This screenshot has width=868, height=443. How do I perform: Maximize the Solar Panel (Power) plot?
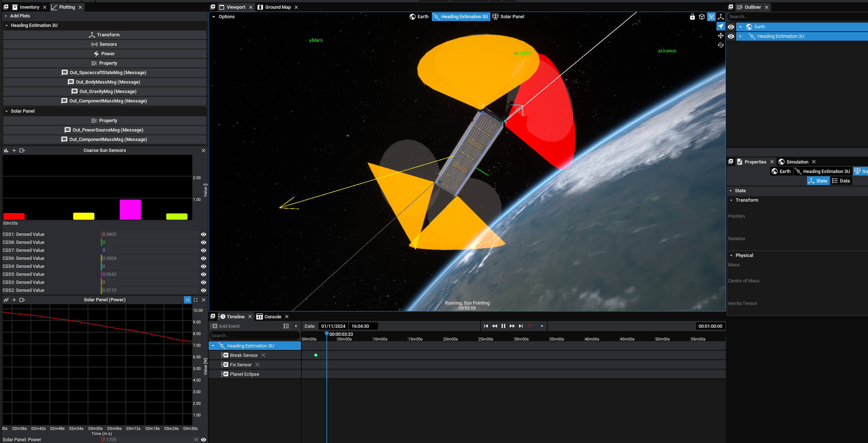tap(196, 300)
